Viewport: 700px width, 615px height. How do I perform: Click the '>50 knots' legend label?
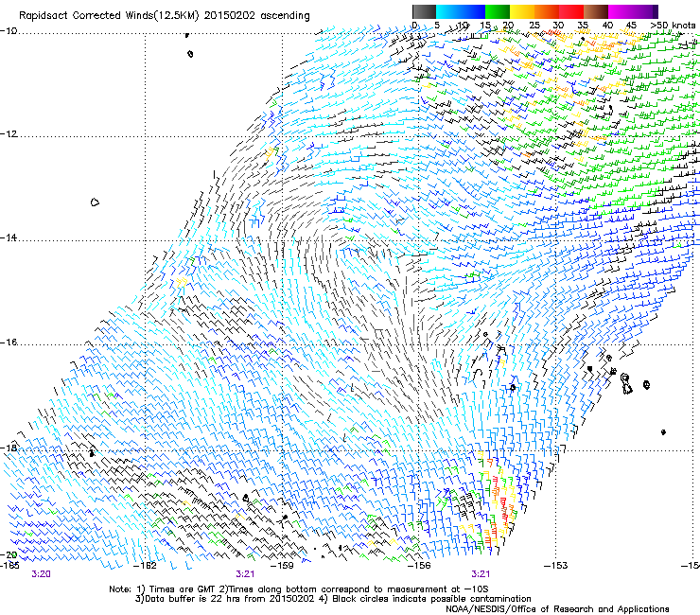pos(673,26)
